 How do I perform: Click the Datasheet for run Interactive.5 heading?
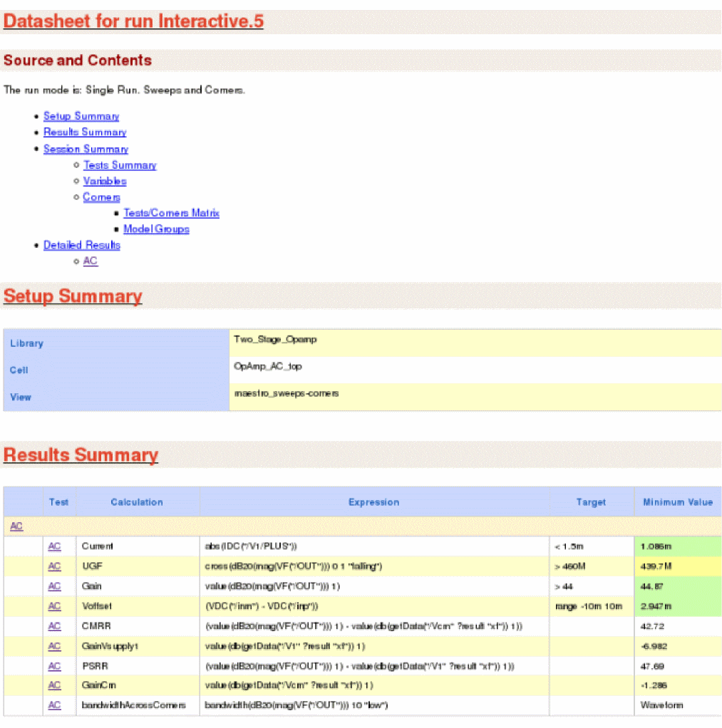(x=133, y=21)
